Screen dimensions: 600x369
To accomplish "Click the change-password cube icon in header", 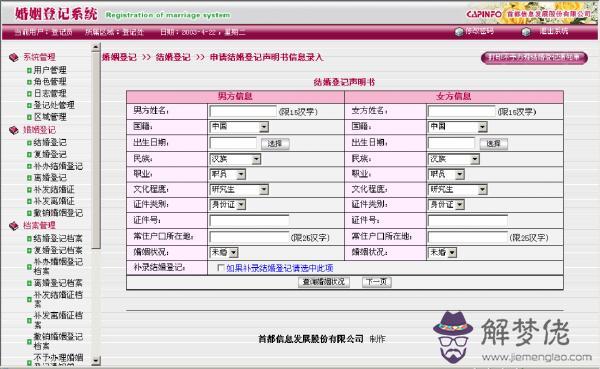I will (x=459, y=32).
